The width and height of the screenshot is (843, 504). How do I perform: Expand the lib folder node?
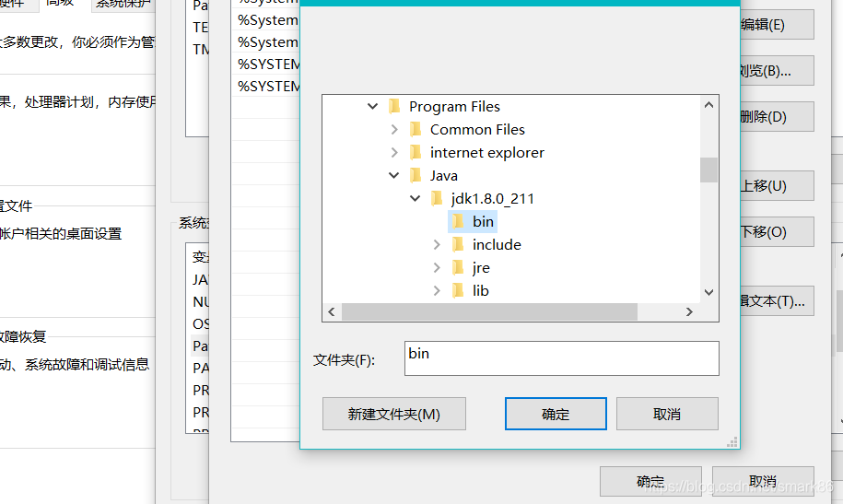pyautogui.click(x=437, y=291)
